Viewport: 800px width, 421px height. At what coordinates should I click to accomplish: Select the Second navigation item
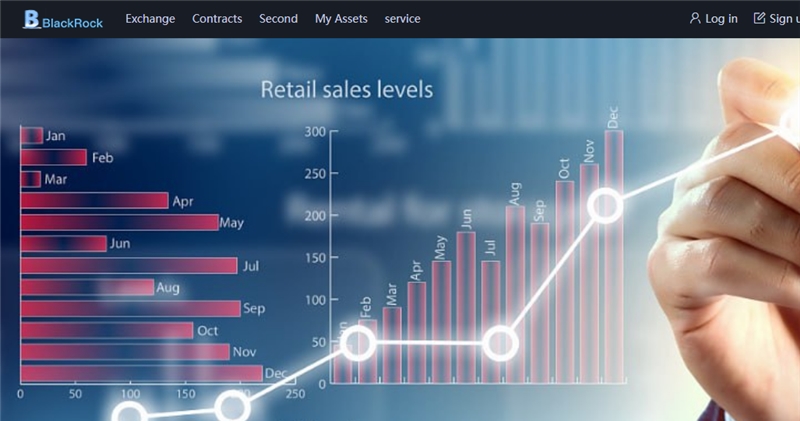pyautogui.click(x=278, y=18)
